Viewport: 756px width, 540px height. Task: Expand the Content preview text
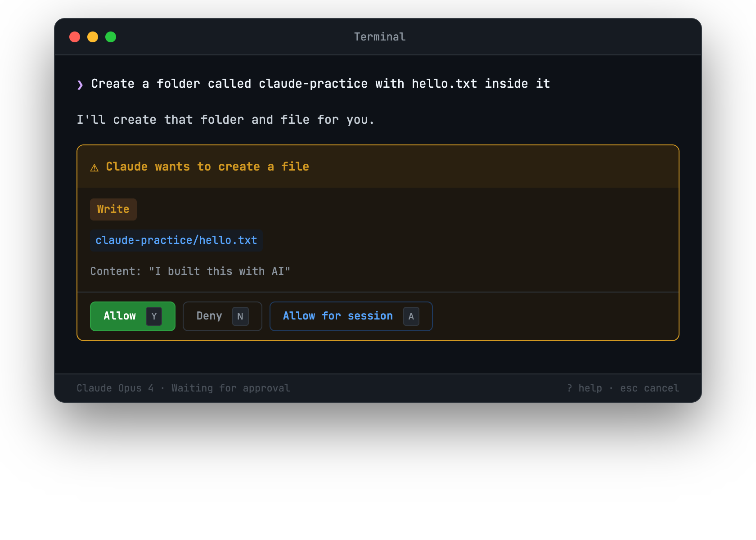coord(190,271)
